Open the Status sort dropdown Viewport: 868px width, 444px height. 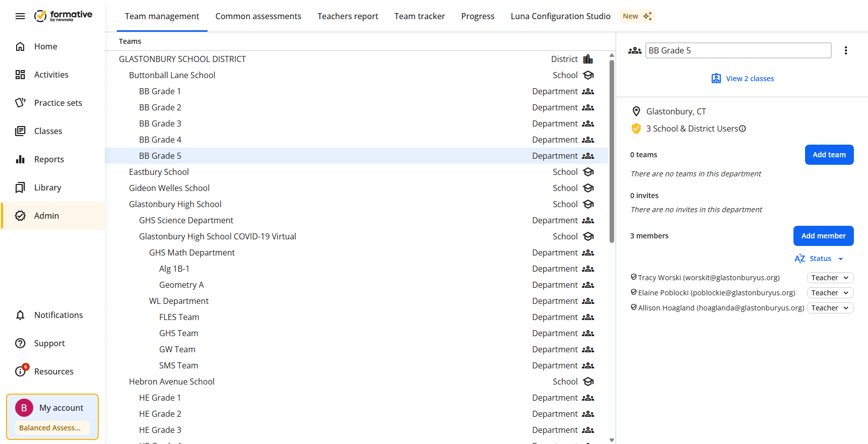pos(819,259)
